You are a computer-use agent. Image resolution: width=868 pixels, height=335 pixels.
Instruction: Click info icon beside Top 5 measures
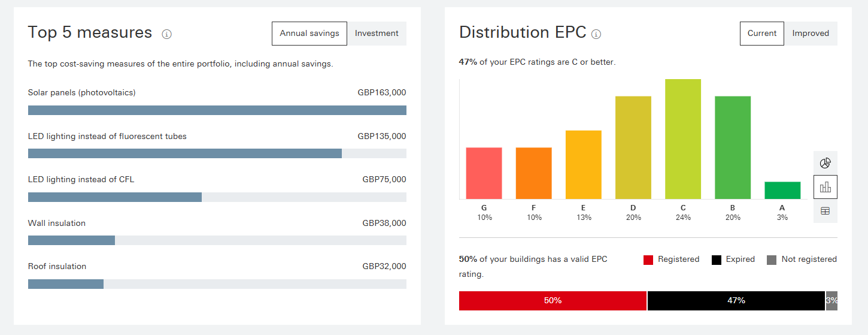coord(167,34)
